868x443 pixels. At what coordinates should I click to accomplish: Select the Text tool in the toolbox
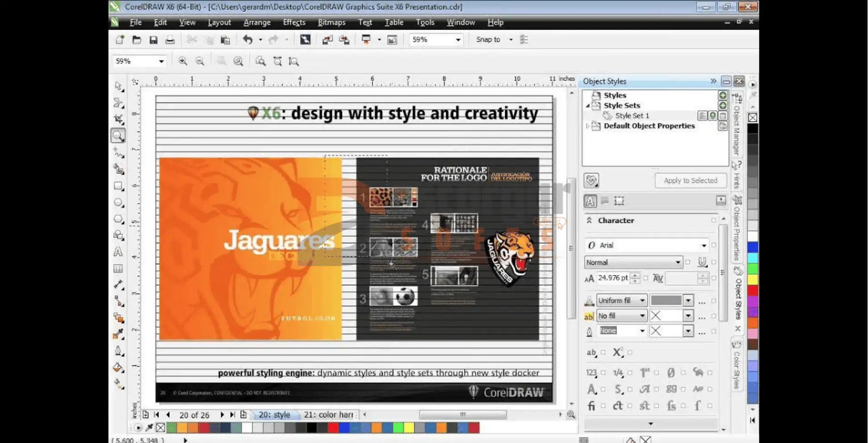[118, 252]
